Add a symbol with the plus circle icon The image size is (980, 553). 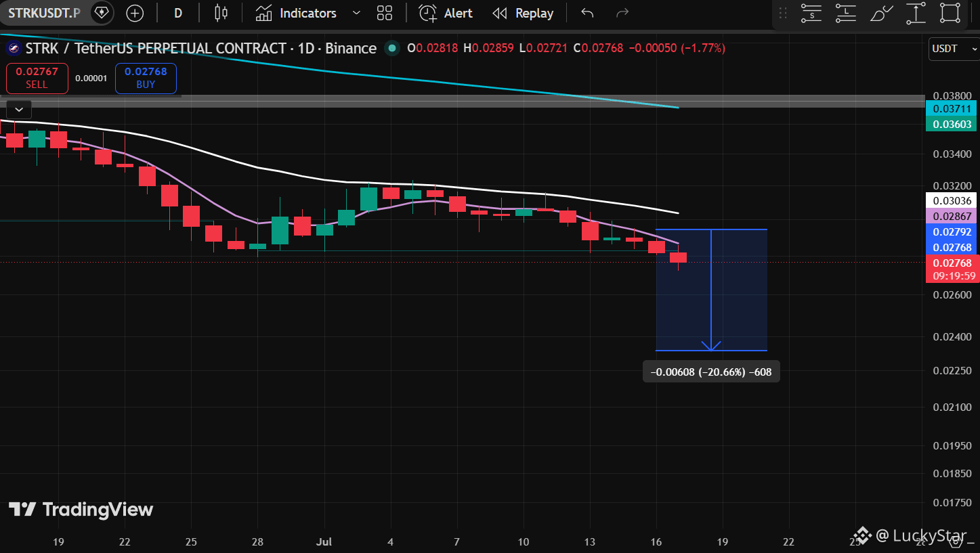135,13
